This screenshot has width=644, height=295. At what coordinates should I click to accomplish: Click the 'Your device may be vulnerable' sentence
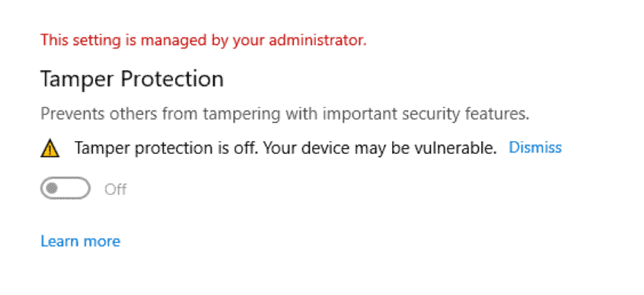380,148
